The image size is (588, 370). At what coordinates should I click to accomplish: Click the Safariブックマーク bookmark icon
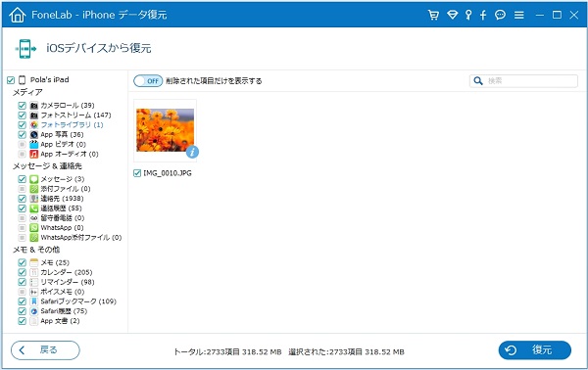[33, 301]
